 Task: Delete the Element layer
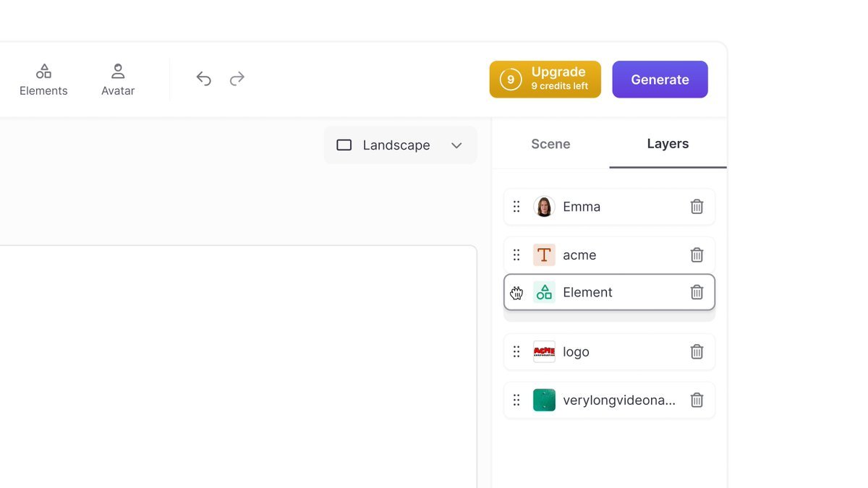[x=697, y=292]
